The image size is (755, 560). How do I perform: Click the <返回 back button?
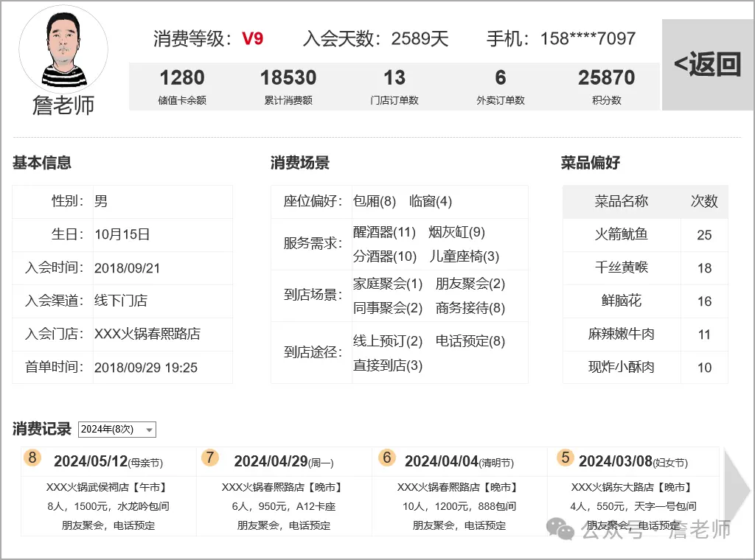pyautogui.click(x=707, y=65)
